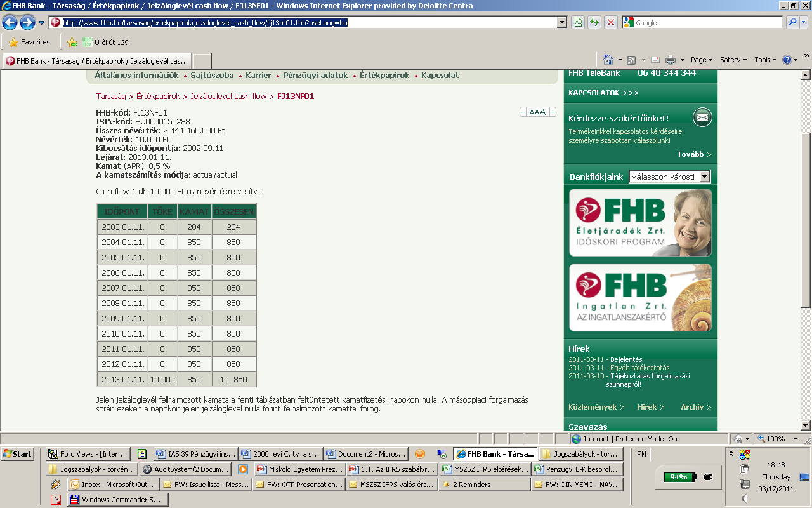
Task: Open the Favorites star button
Action: coord(30,42)
